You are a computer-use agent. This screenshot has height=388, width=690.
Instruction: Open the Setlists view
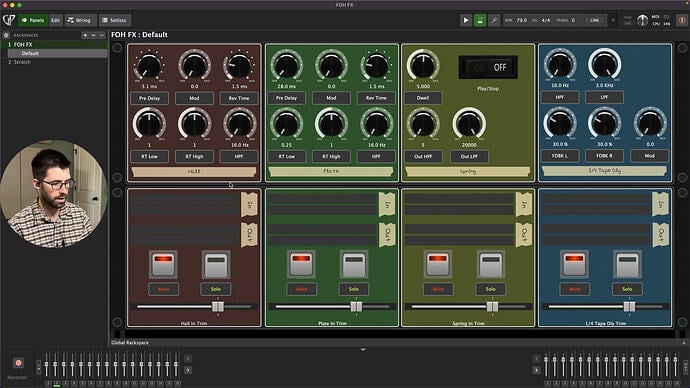(114, 20)
